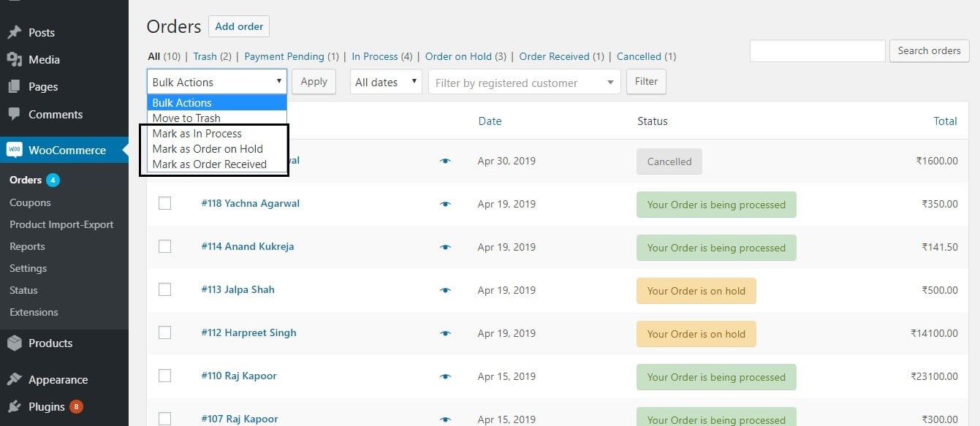This screenshot has height=426, width=980.
Task: Filter by Payment Pending (1) link
Action: tap(292, 56)
